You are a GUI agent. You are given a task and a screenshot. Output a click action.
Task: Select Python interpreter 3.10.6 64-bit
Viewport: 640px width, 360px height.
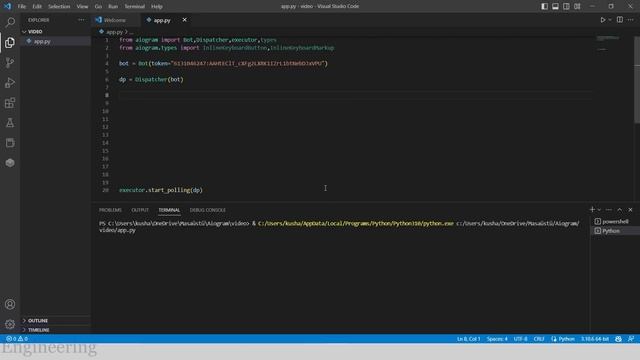pyautogui.click(x=595, y=339)
